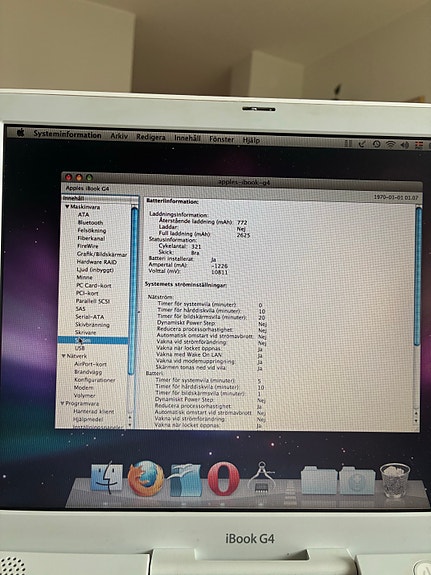This screenshot has width=431, height=575.
Task: Click the volume icon in menu bar
Action: pos(405,145)
